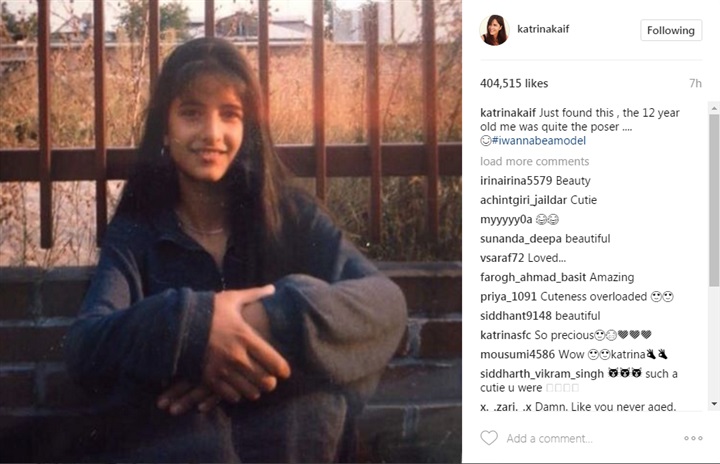Open irinairina5579 commenter profile
Viewport: 720px width, 464px height.
[516, 181]
